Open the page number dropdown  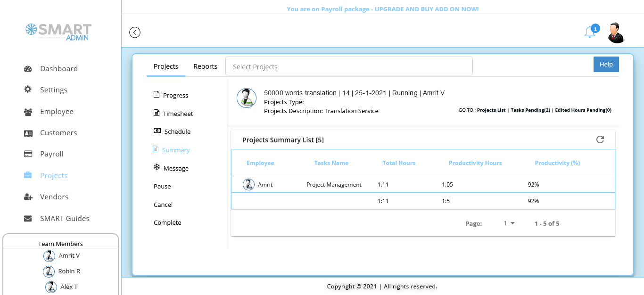(x=509, y=223)
